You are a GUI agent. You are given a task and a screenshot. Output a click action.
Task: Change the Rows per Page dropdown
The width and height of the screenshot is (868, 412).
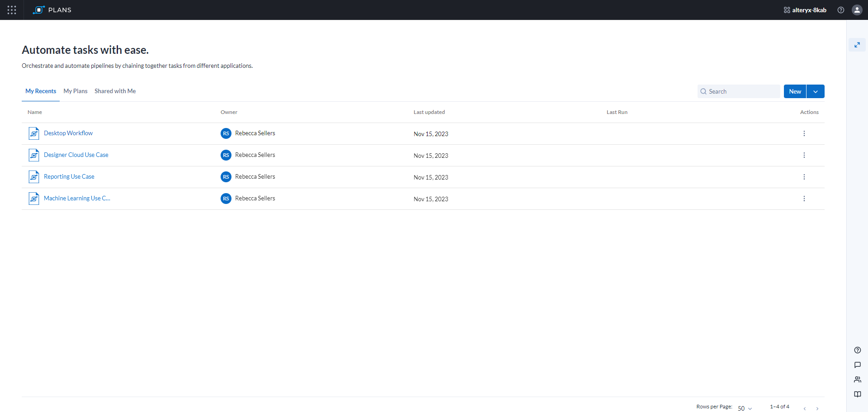(x=745, y=408)
